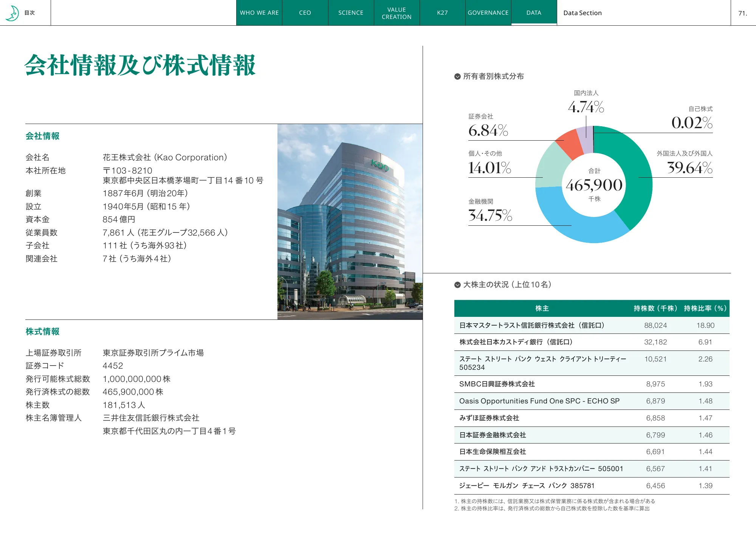
Task: Open the CEO section tab
Action: (x=305, y=12)
